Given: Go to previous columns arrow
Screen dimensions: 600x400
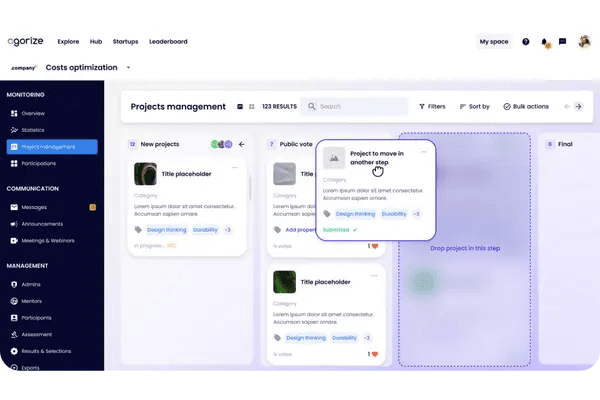Looking at the screenshot, I should [567, 106].
